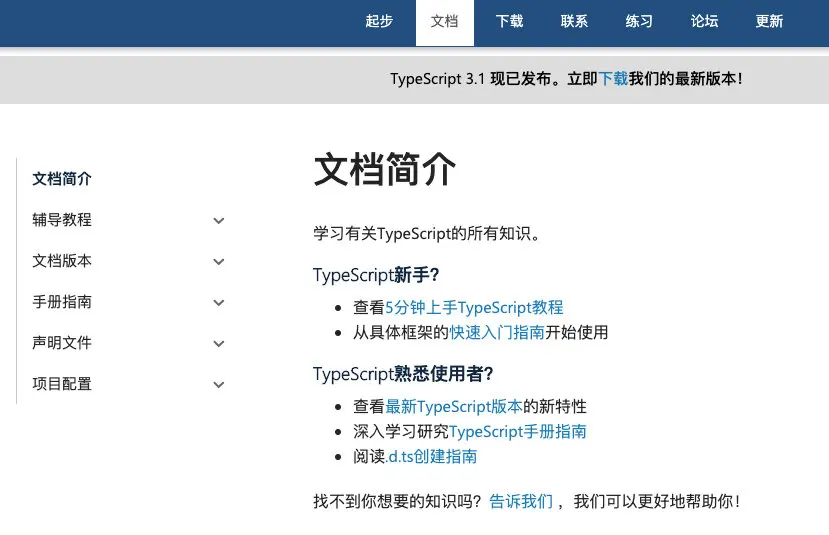Expand the 文档版本 chevron
Image resolution: width=829 pixels, height=535 pixels.
coord(219,262)
